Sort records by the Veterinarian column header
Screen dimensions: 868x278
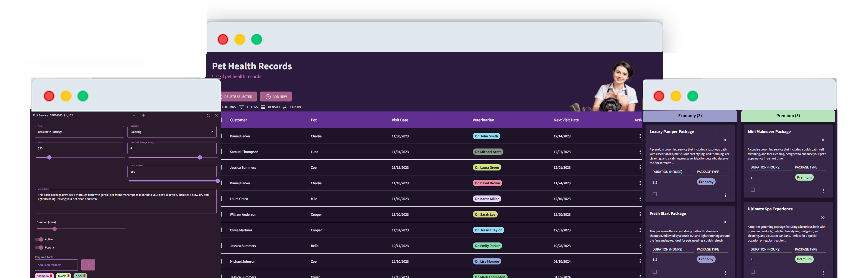[x=483, y=120]
